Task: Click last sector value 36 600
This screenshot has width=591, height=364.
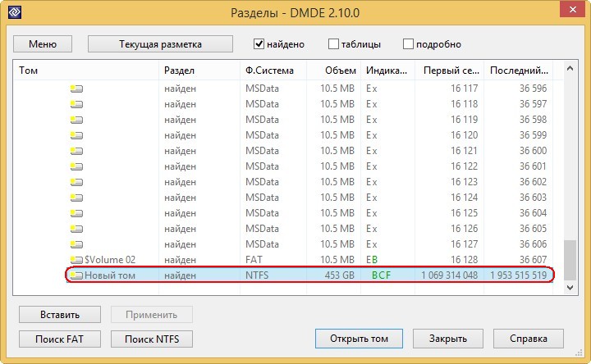Action: [x=533, y=151]
